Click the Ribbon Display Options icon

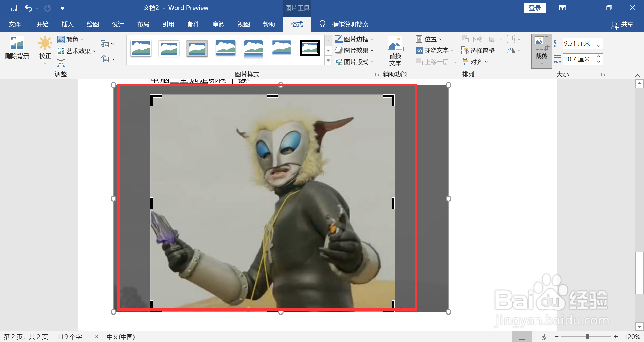point(562,8)
